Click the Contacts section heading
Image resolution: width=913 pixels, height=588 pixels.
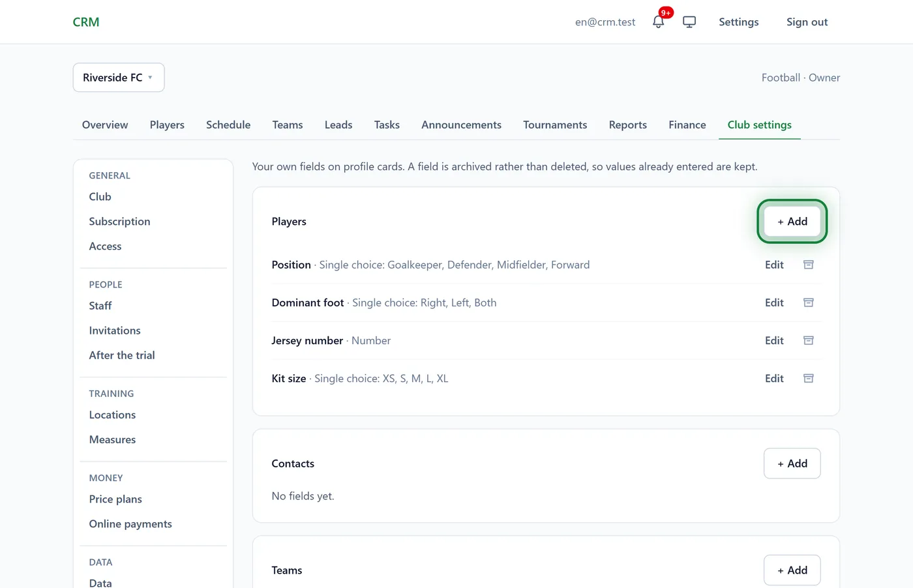(x=293, y=463)
